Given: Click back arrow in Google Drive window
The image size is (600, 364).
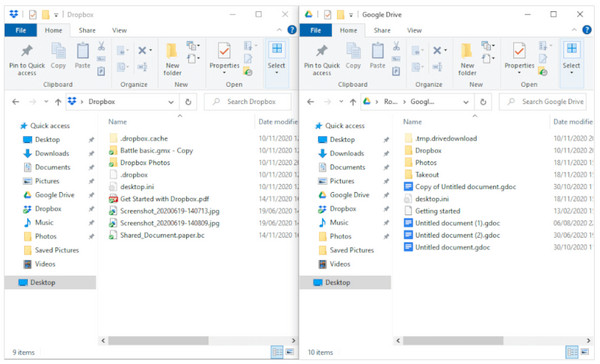Looking at the screenshot, I should pyautogui.click(x=311, y=102).
